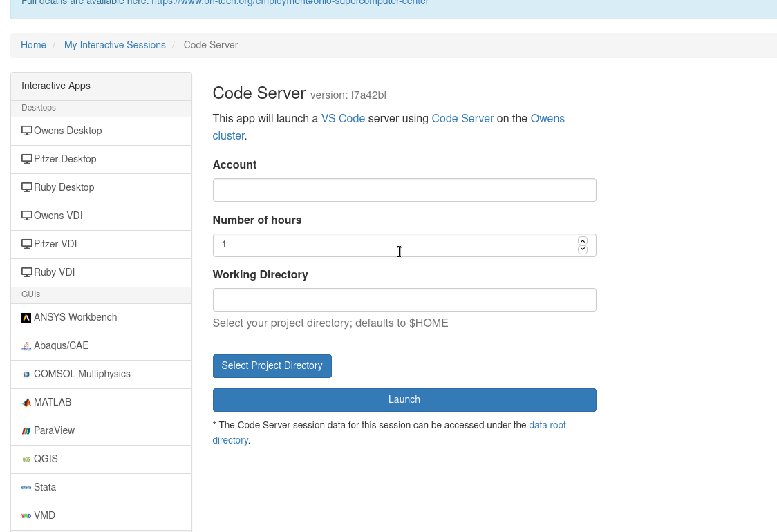
Task: Select Owens VDI from sidebar
Action: (x=101, y=216)
